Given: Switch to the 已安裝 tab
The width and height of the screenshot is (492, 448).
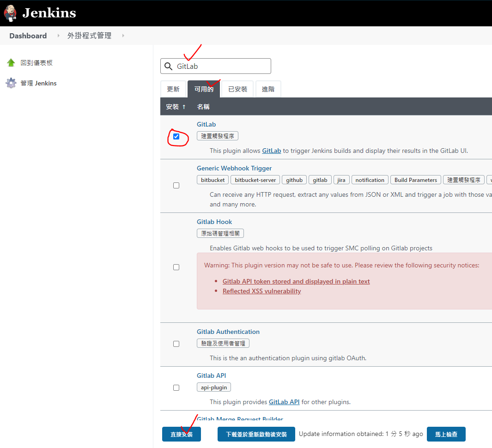Looking at the screenshot, I should click(237, 89).
